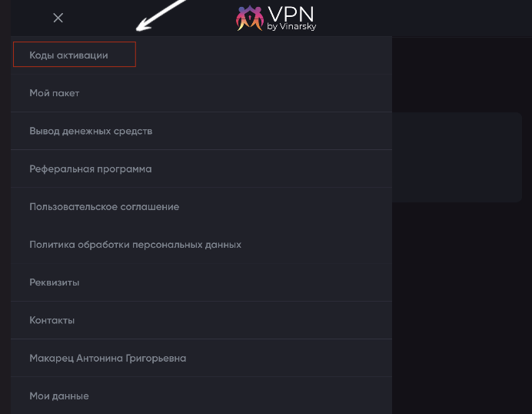The width and height of the screenshot is (532, 414).
Task: Click the dark card panel behind the menu
Action: click(457, 158)
